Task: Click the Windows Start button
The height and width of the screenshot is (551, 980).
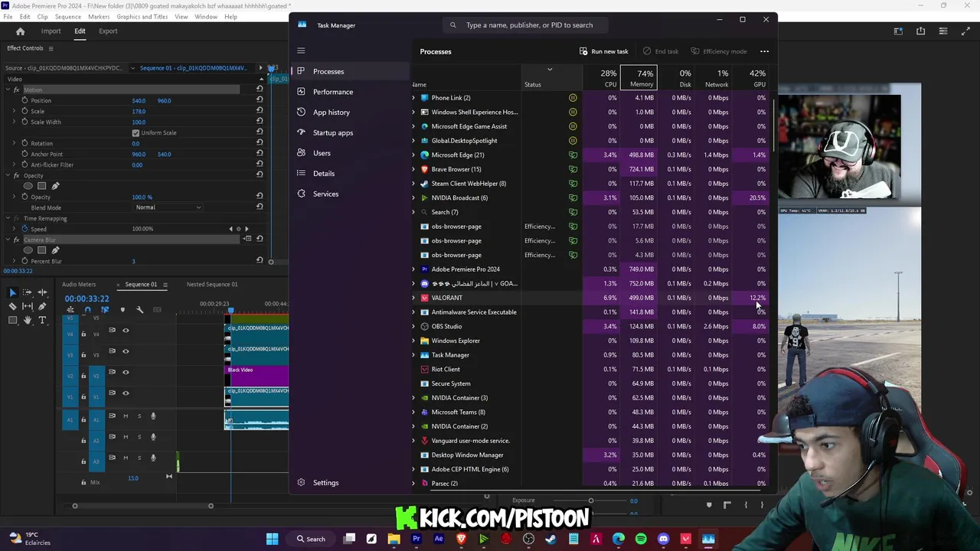Action: click(272, 539)
